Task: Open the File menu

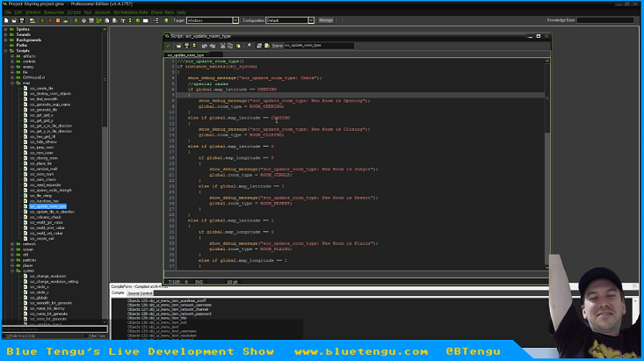Action: (x=8, y=12)
